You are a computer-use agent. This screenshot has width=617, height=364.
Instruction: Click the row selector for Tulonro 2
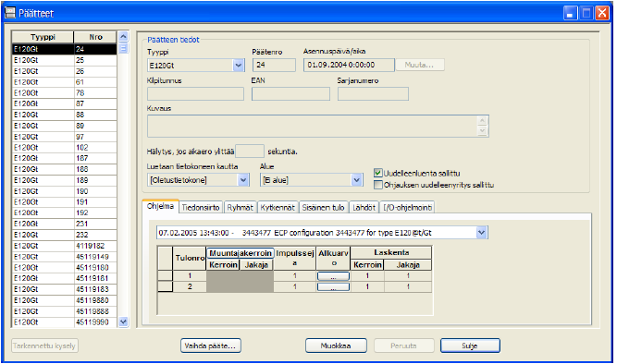166,287
